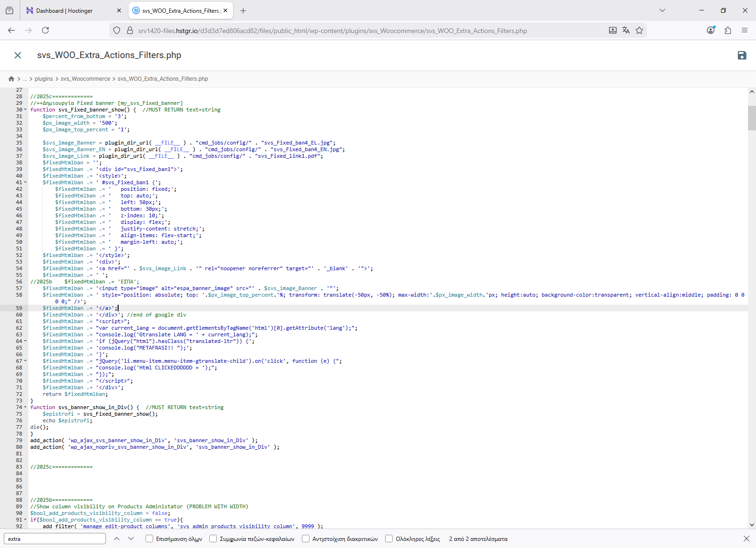Collapse the code fold at line 74

click(x=26, y=407)
